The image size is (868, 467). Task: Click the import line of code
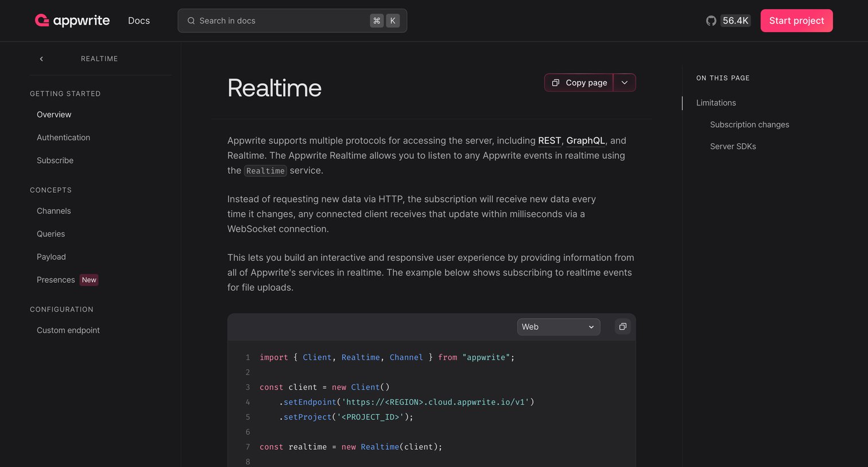(387, 357)
